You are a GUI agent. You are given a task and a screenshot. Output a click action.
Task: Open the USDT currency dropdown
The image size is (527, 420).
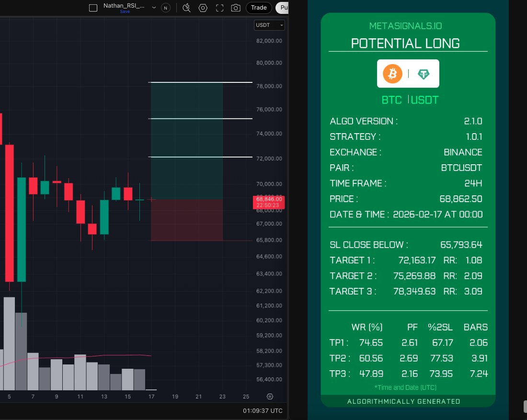[269, 25]
